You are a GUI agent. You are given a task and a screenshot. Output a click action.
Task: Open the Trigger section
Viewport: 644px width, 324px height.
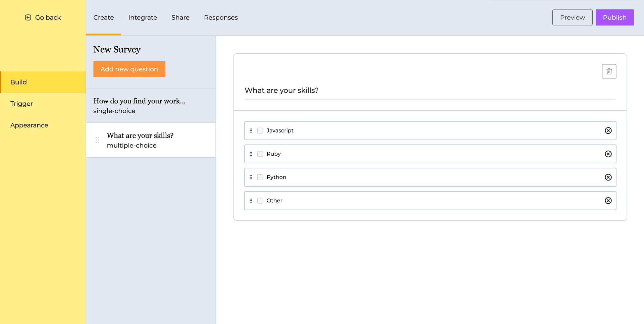[x=21, y=104]
